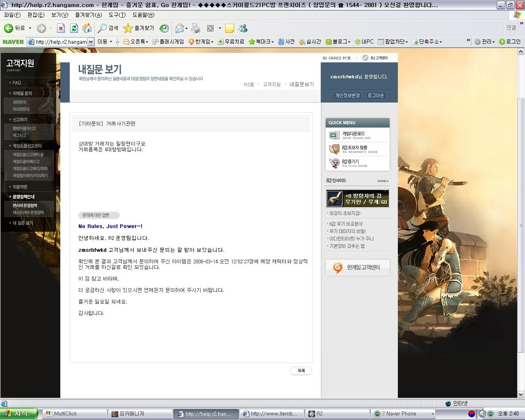Click the 방랑자의 검 item banner

coord(358,199)
